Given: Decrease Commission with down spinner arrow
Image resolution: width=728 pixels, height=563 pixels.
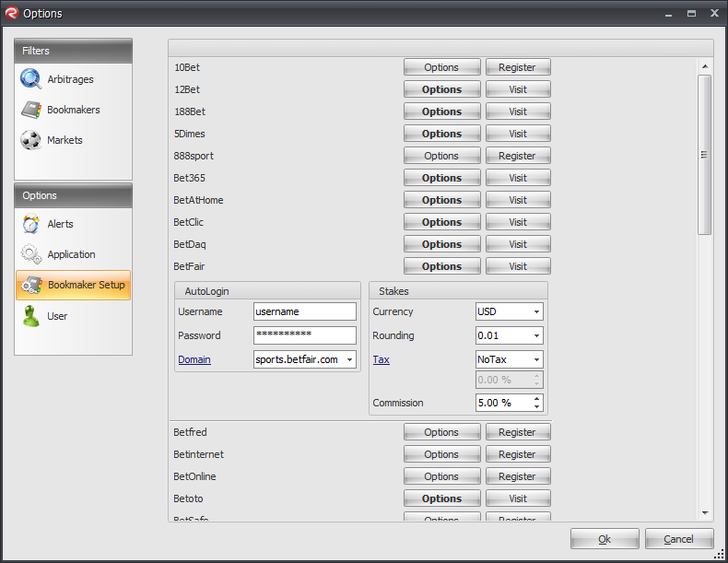Looking at the screenshot, I should [x=536, y=406].
